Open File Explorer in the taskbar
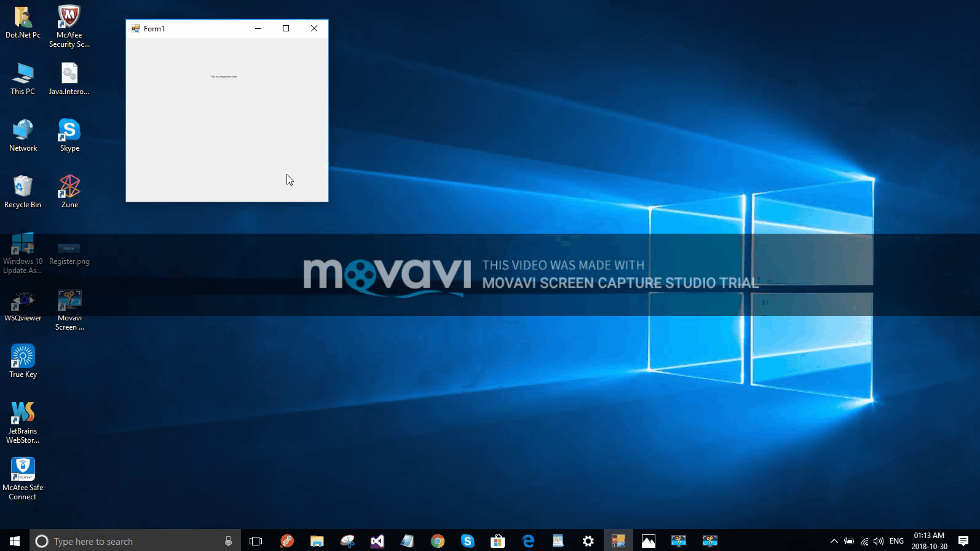 [317, 541]
